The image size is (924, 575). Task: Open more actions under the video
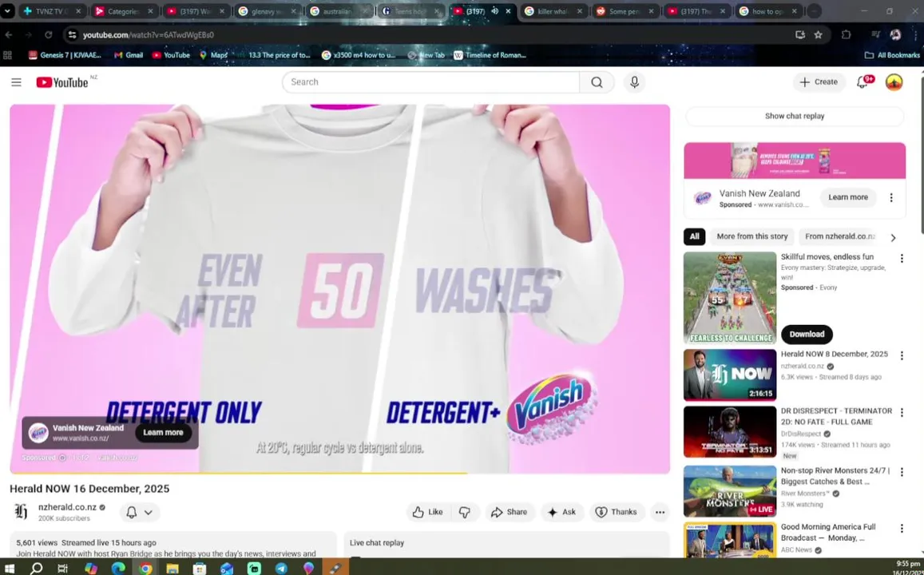point(660,512)
